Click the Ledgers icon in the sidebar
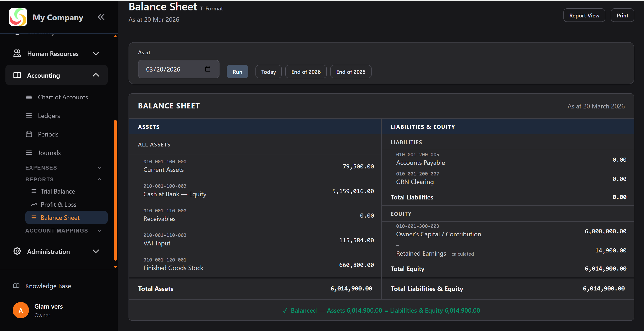The image size is (644, 331). (29, 116)
